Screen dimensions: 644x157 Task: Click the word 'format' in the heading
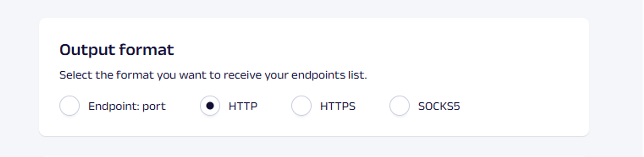coord(146,50)
